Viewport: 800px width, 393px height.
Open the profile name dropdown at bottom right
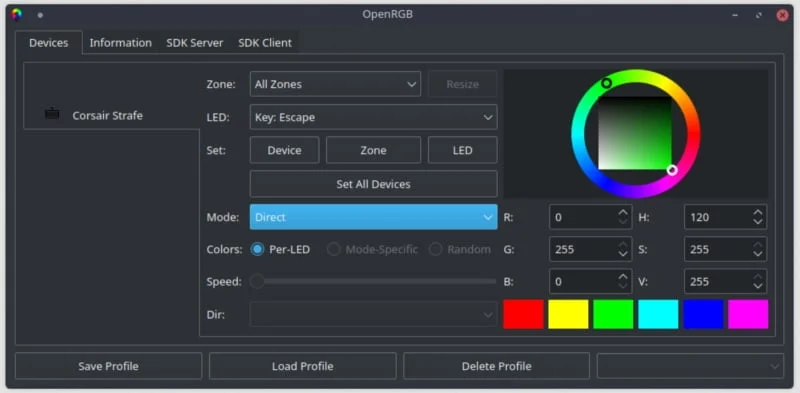click(x=690, y=366)
